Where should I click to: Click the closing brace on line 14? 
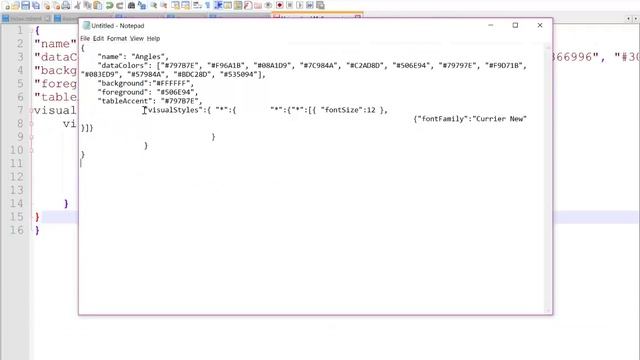(x=66, y=203)
